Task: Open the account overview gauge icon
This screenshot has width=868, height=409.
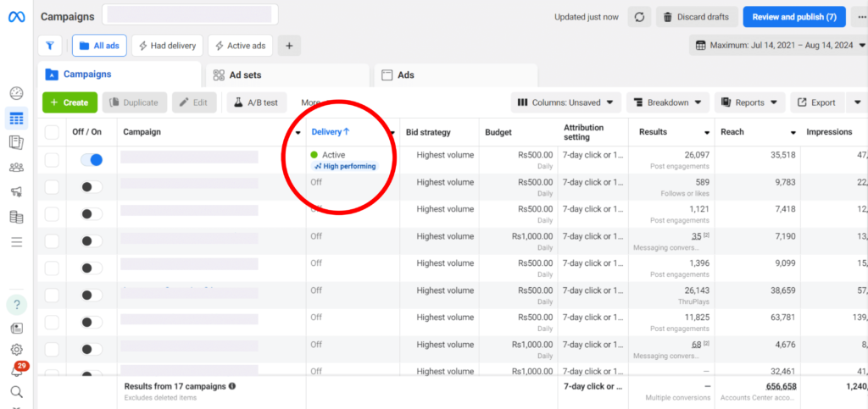Action: point(16,94)
